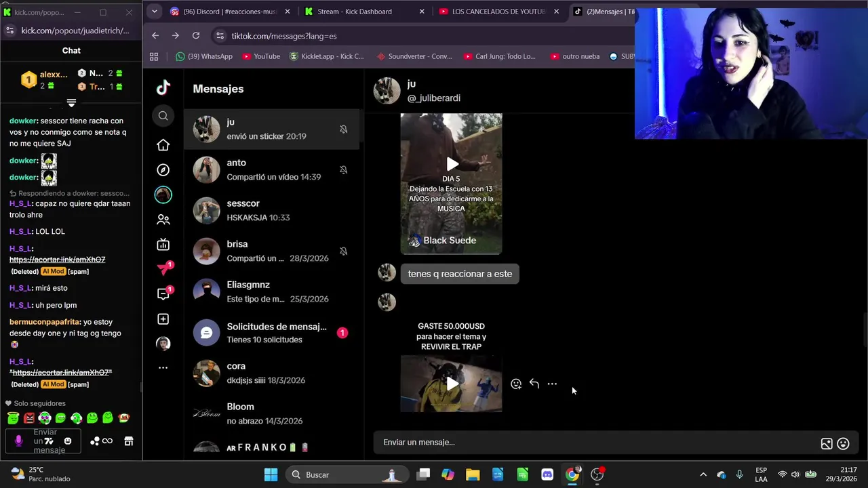
Task: Go back in the browser
Action: (x=155, y=35)
